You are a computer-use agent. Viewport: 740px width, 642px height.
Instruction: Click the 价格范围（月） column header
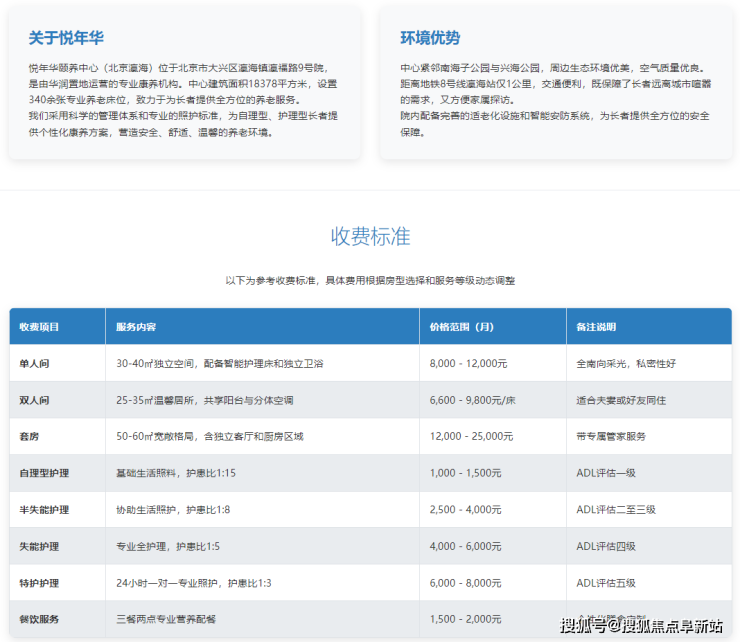[x=462, y=327]
